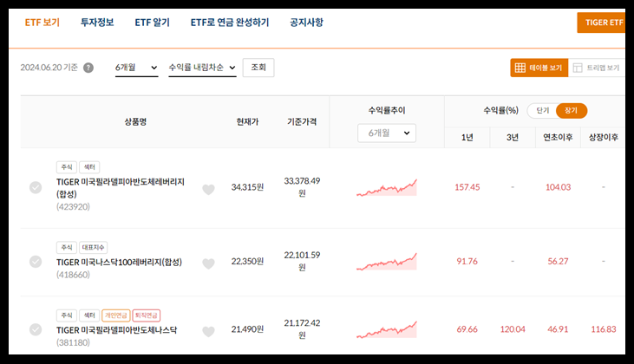Switch to 테이블 보기 view
Viewport: 634px width, 364px height.
(x=539, y=68)
